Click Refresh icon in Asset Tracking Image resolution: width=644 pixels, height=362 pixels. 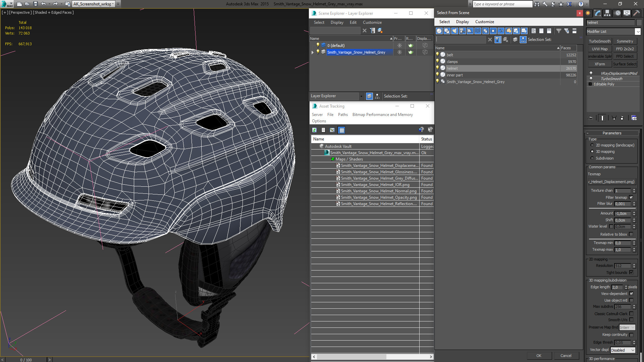coord(314,130)
